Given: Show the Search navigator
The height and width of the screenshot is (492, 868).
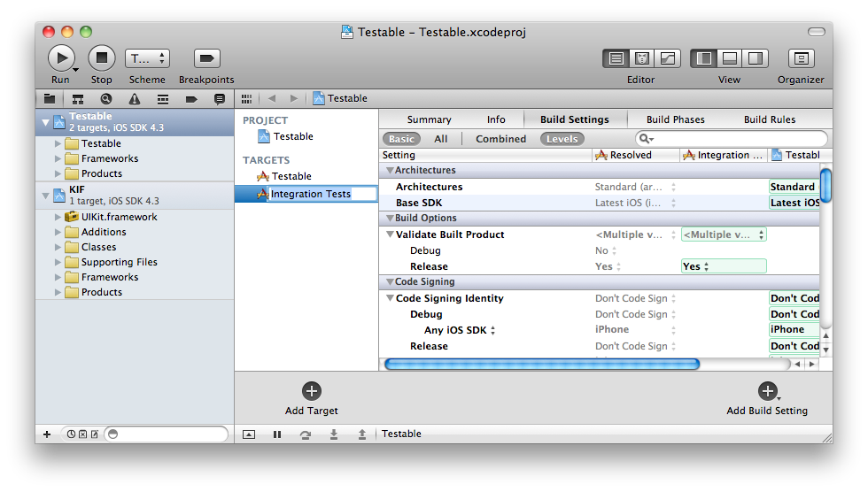Looking at the screenshot, I should click(106, 99).
